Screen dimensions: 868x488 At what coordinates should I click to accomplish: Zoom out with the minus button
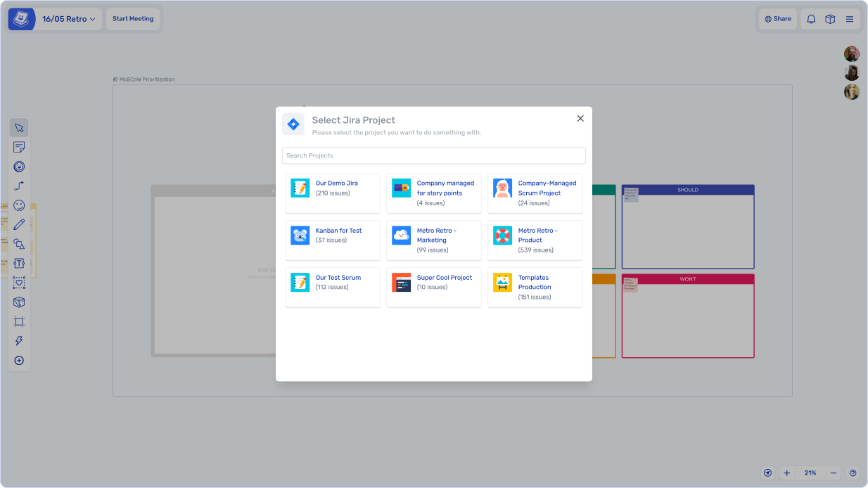pyautogui.click(x=833, y=473)
